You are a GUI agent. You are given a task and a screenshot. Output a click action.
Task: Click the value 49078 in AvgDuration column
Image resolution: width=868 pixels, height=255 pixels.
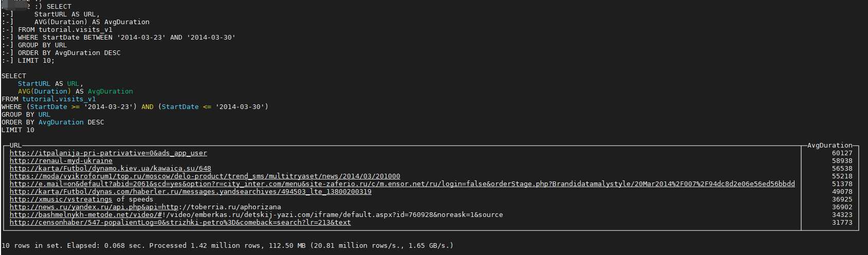pyautogui.click(x=842, y=192)
